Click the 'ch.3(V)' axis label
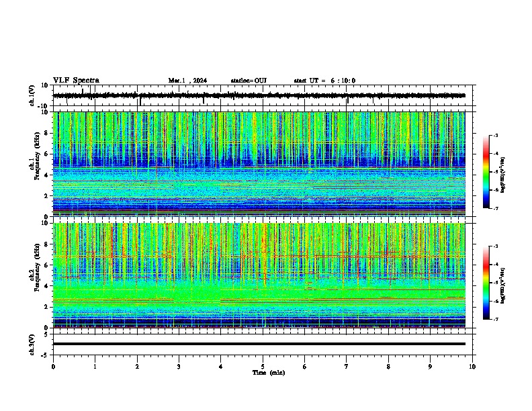Image resolution: width=532 pixels, height=411 pixels. pyautogui.click(x=32, y=345)
